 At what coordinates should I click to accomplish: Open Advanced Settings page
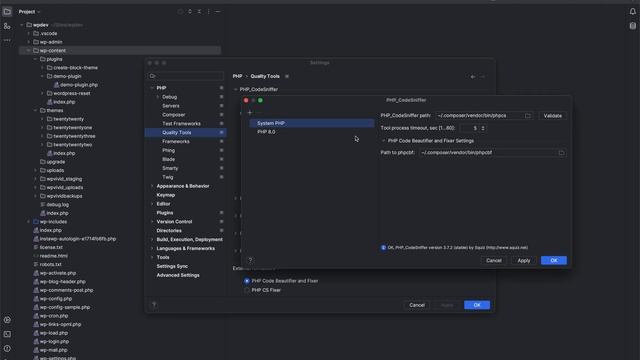(178, 276)
